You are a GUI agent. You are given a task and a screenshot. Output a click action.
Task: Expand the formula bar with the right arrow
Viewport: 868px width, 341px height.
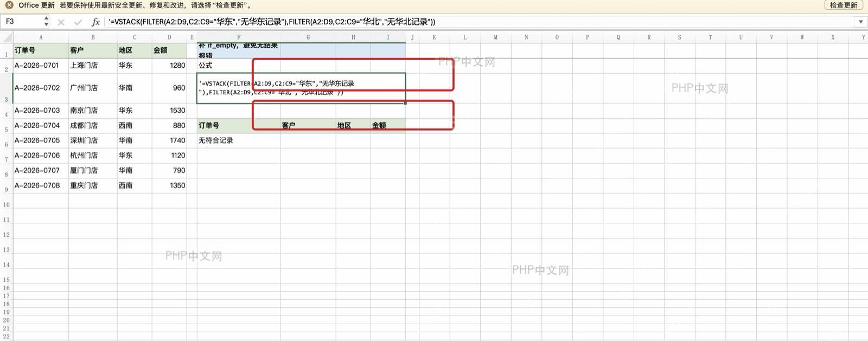860,22
